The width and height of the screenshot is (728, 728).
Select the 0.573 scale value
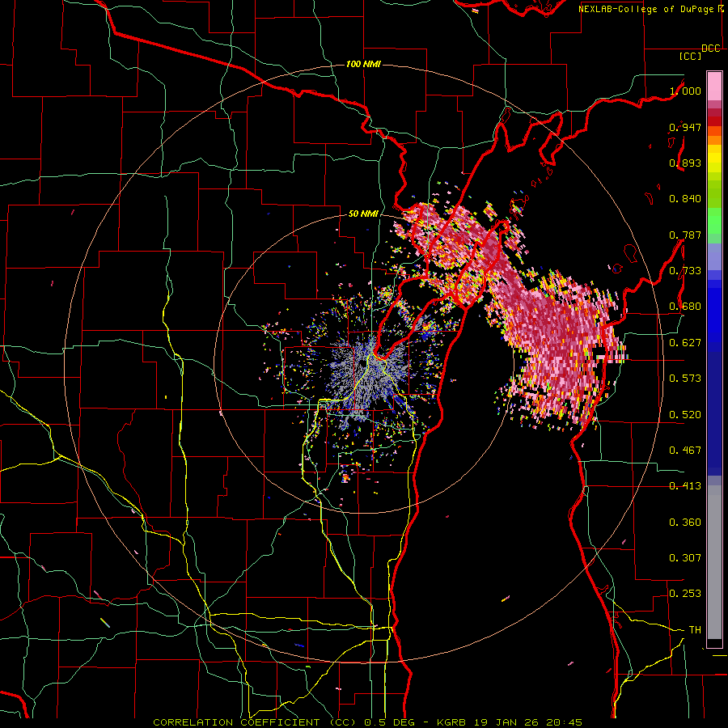[685, 379]
